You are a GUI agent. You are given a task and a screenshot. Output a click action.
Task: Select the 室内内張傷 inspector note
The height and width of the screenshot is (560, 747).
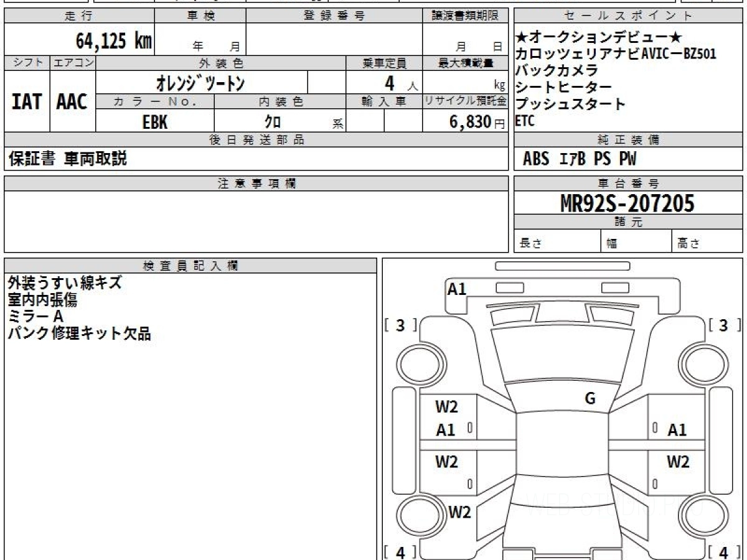[x=42, y=300]
